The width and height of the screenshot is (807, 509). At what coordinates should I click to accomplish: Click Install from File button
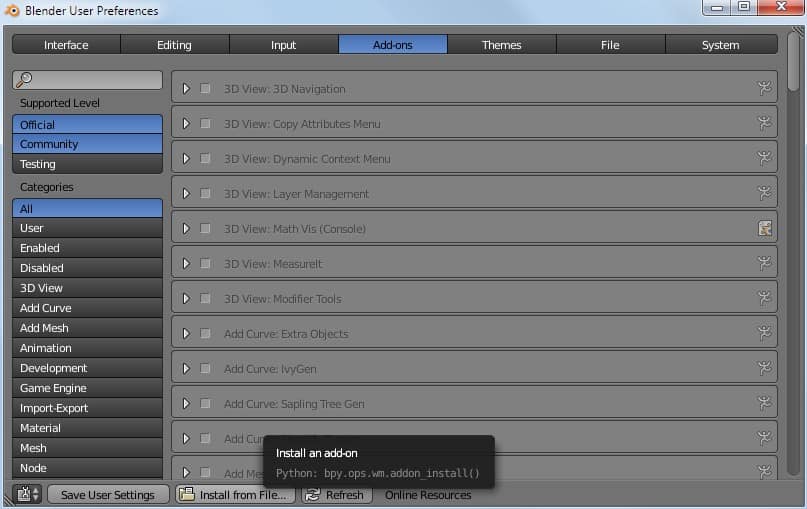235,494
